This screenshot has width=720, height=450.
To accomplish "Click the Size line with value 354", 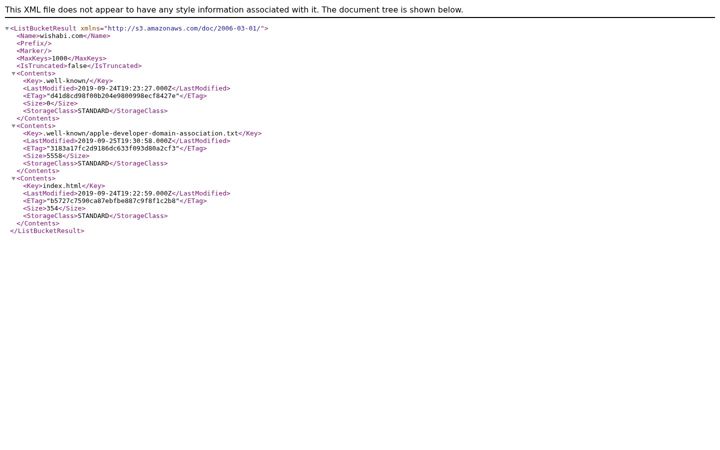I will click(x=54, y=208).
